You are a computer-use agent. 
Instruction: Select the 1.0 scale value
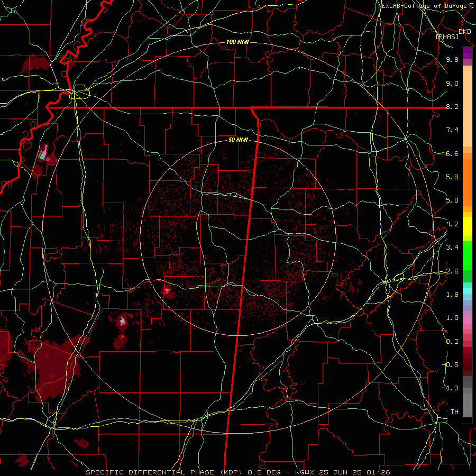point(452,318)
